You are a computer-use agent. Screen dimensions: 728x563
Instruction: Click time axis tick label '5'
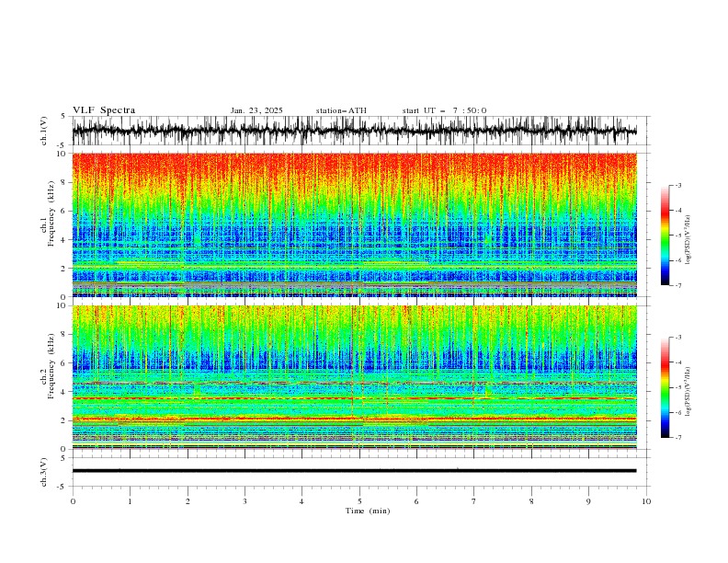pos(359,501)
